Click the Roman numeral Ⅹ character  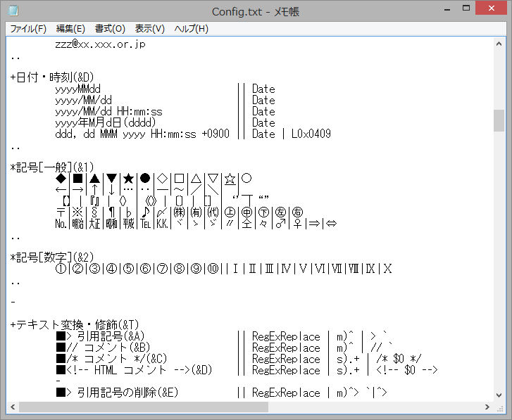(x=387, y=269)
